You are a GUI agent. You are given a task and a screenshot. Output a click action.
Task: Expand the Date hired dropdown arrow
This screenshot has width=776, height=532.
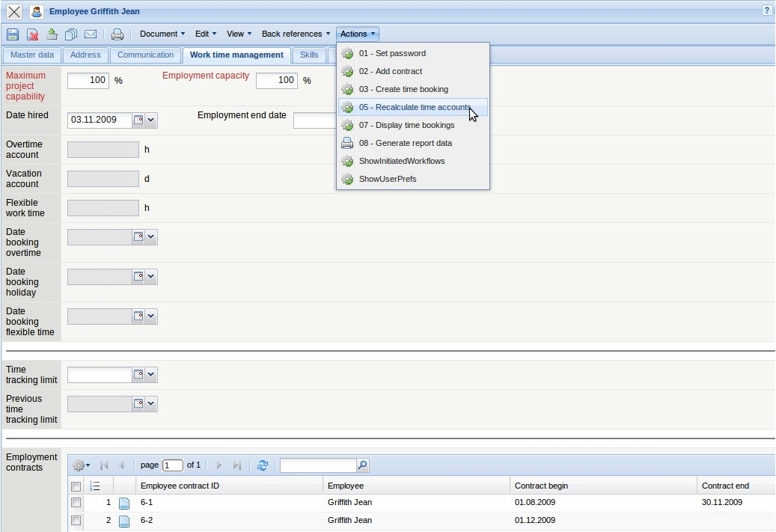151,120
